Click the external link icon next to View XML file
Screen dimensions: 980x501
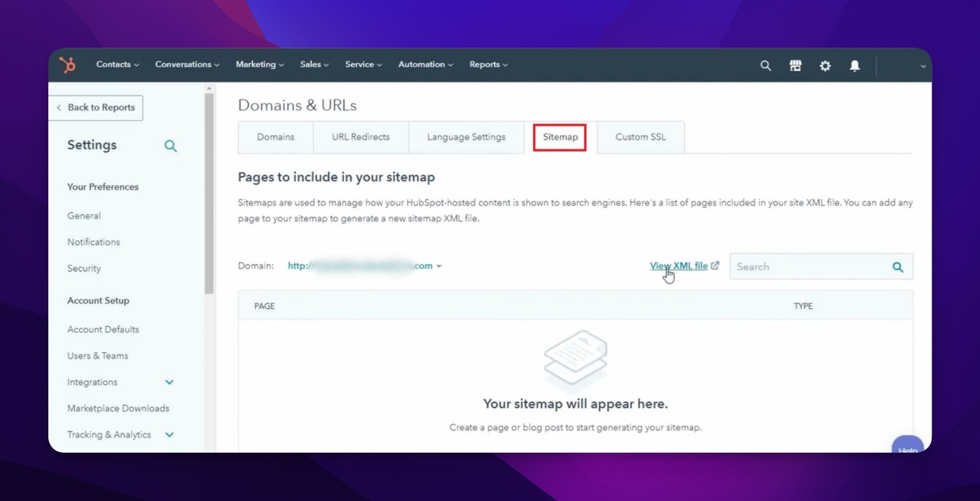point(715,265)
